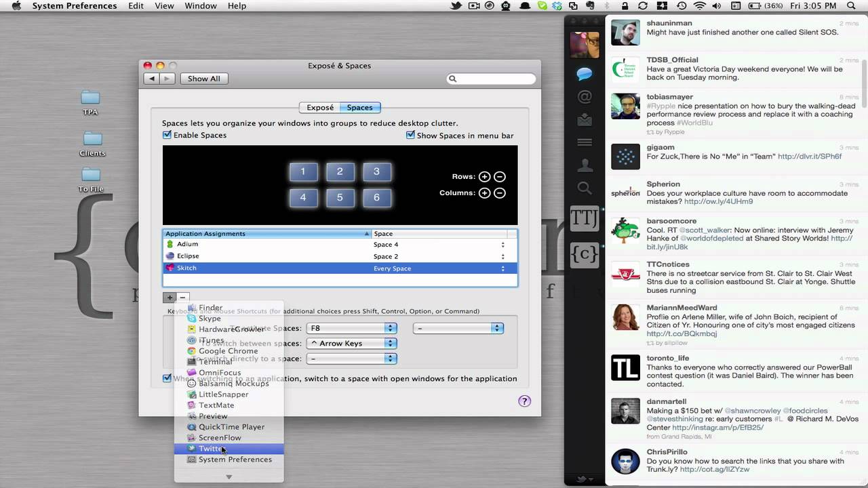
Task: Add a row of Spaces
Action: (484, 176)
